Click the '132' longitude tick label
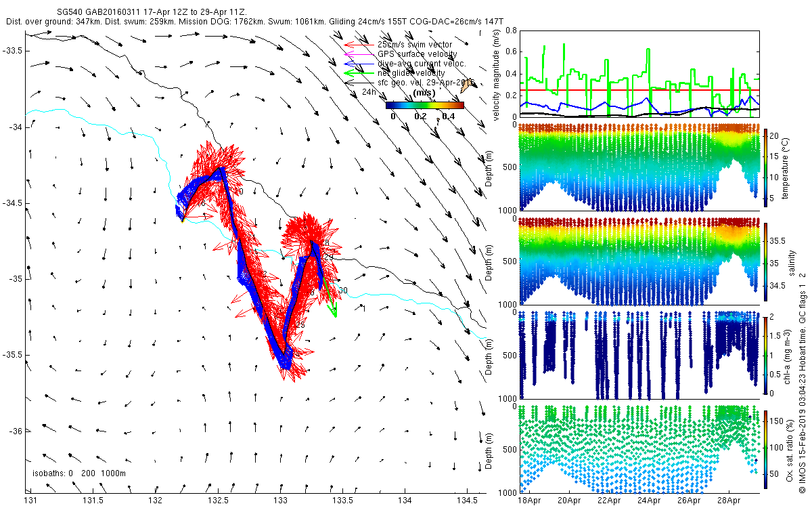This screenshot has height=508, width=812. pyautogui.click(x=156, y=500)
